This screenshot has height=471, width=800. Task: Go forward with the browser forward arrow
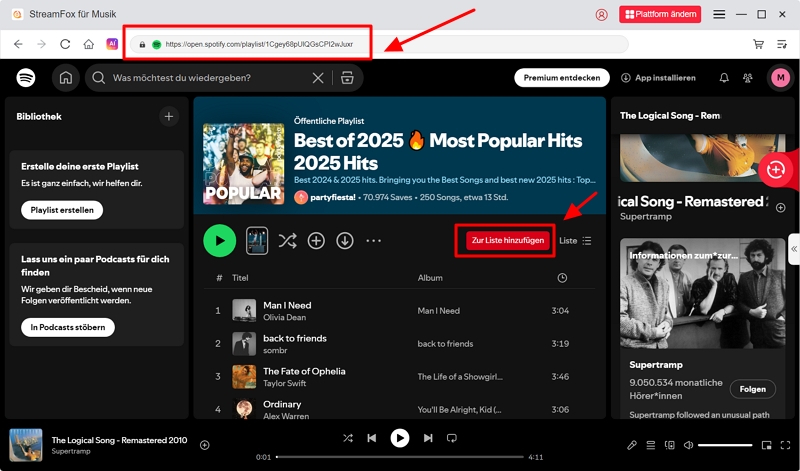42,44
